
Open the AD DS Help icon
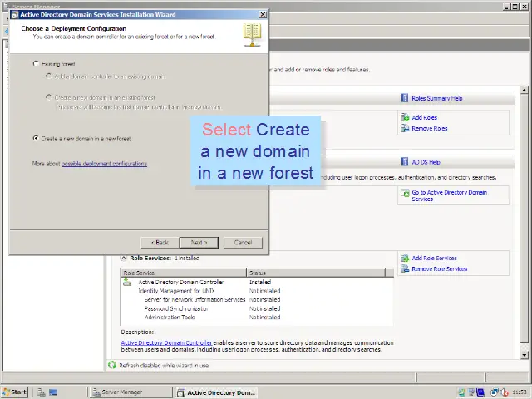click(x=405, y=162)
